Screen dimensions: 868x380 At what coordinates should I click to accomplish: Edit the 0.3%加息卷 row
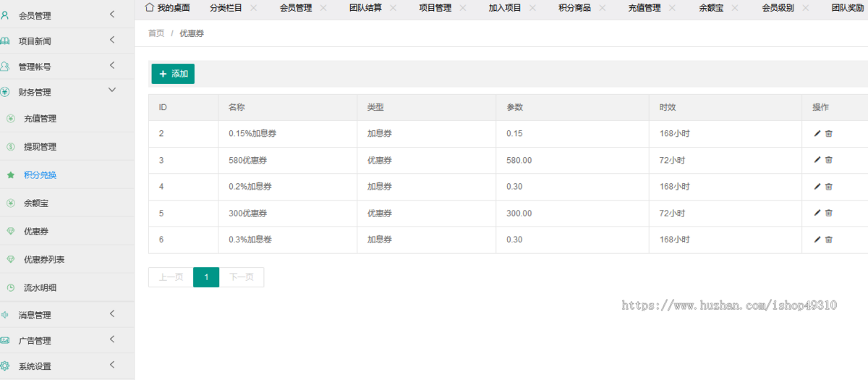tap(817, 239)
